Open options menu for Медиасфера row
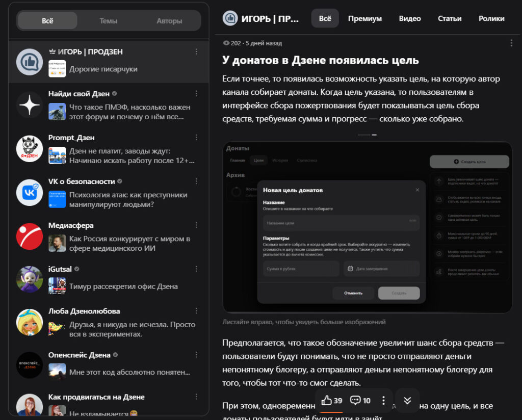Screen dimensions: 522x420 (196, 225)
